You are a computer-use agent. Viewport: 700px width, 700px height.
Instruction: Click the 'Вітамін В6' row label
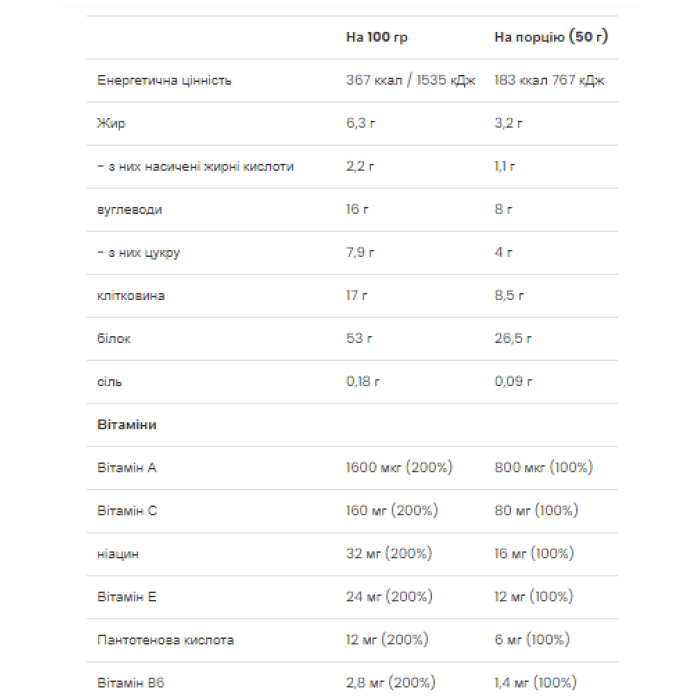(x=130, y=682)
